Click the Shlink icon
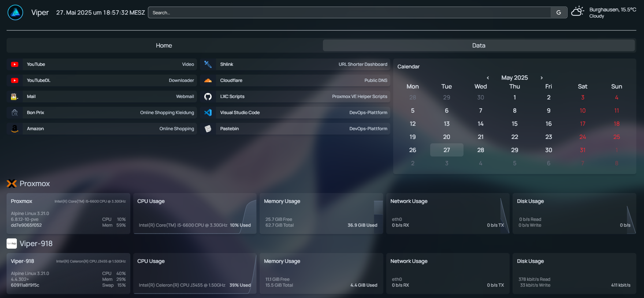The width and height of the screenshot is (644, 298). pos(208,64)
